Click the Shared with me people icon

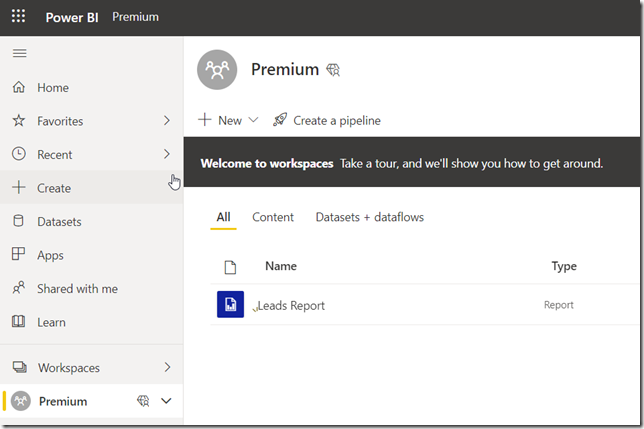(x=18, y=288)
